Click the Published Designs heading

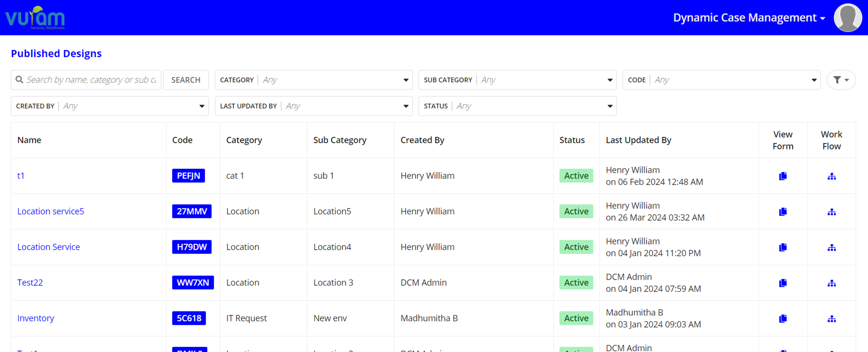point(56,54)
